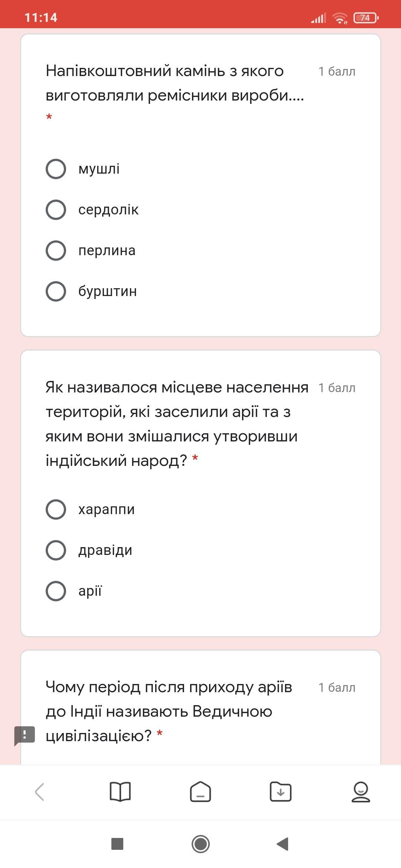Tap the 'Напівкоштовний камінь' question text

(x=175, y=83)
